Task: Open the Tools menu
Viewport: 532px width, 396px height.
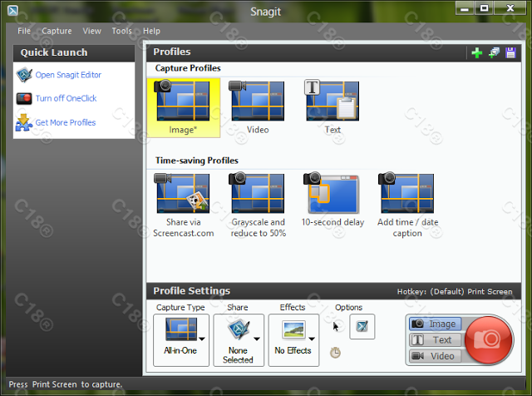Action: tap(122, 31)
